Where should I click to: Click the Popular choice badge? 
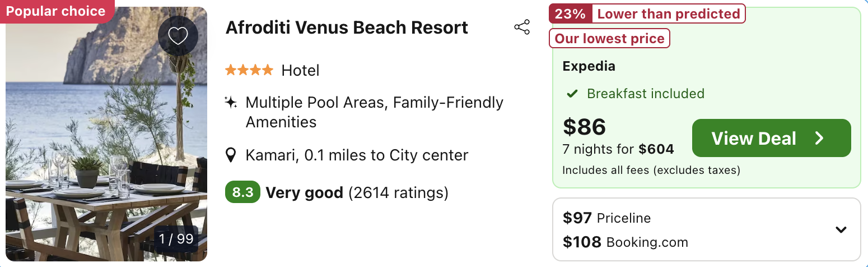56,11
